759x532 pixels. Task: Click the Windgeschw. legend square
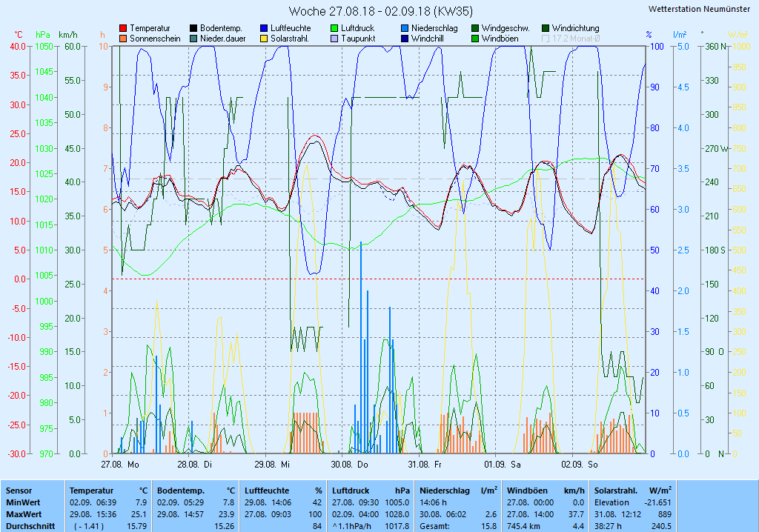pos(475,28)
